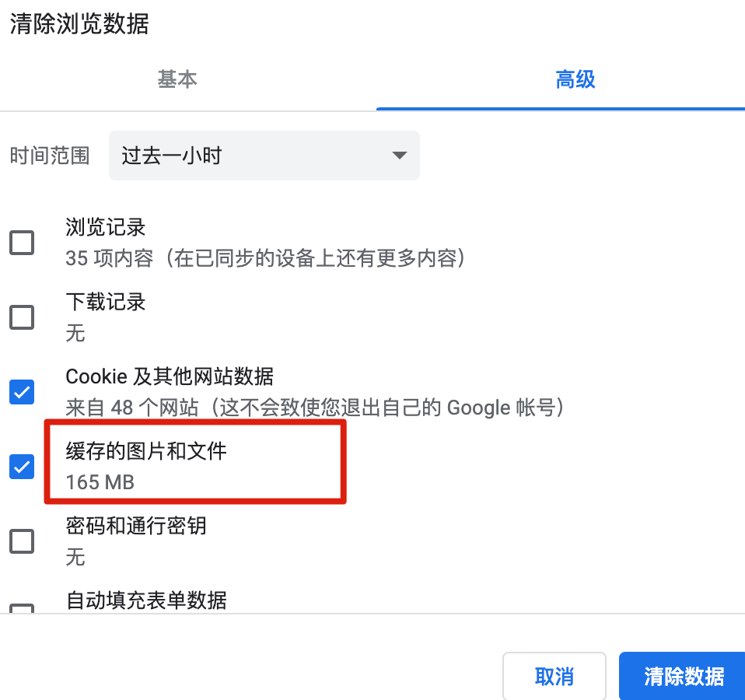Check the 浏览记录 checkbox
The width and height of the screenshot is (745, 700).
[22, 243]
